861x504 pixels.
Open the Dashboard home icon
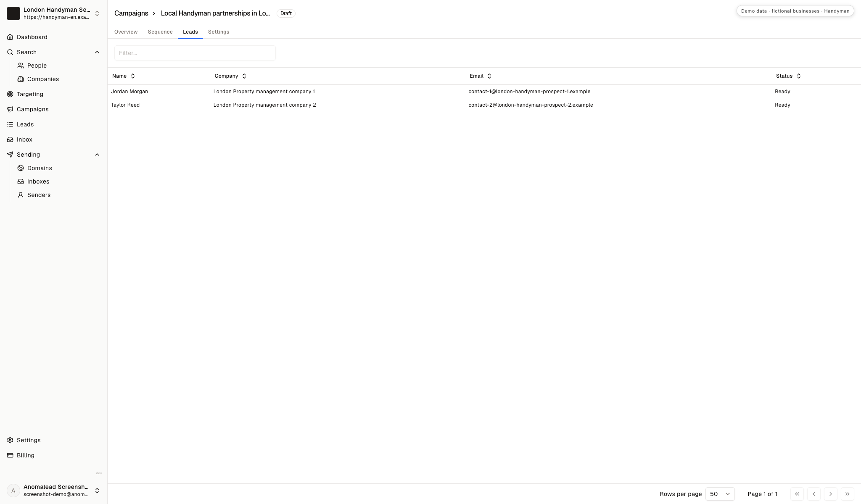[x=10, y=37]
